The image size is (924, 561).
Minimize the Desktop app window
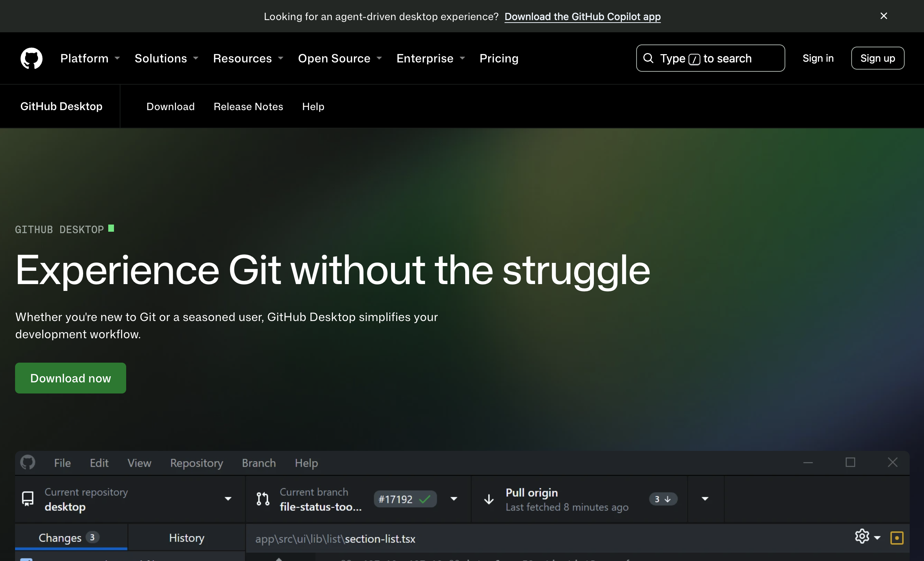point(808,462)
